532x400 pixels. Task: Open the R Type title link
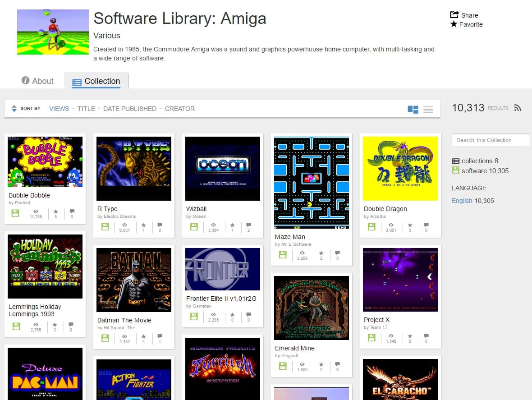click(x=107, y=209)
